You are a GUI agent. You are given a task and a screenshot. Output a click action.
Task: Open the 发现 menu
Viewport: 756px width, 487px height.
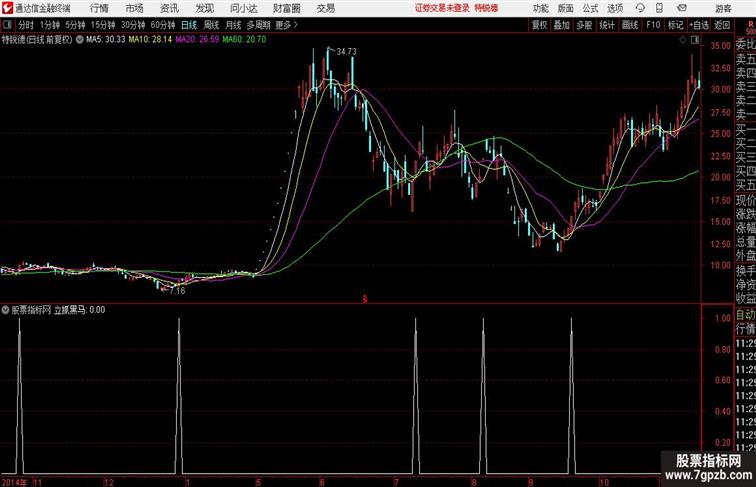(x=204, y=8)
